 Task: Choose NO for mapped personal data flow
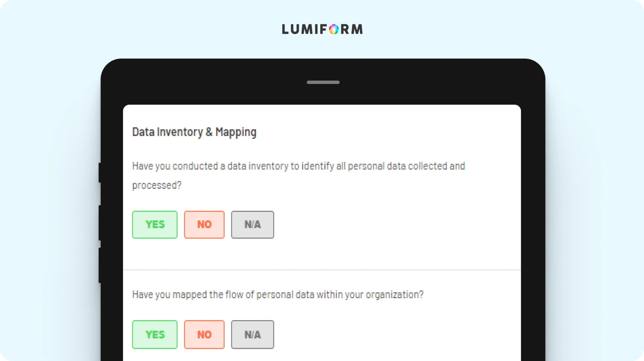point(204,335)
